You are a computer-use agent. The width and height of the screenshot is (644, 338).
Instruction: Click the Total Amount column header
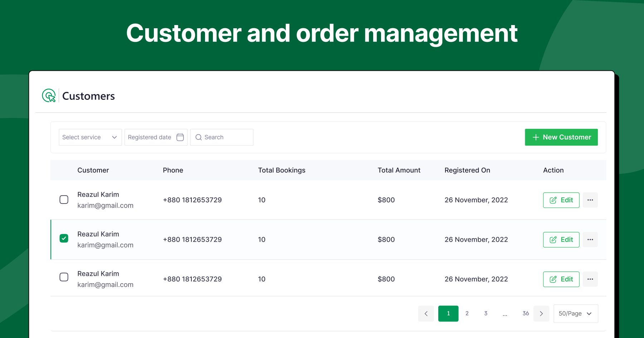399,170
